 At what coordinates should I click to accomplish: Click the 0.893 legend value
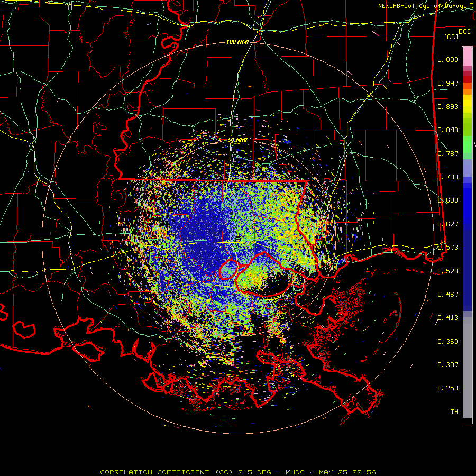pos(448,106)
